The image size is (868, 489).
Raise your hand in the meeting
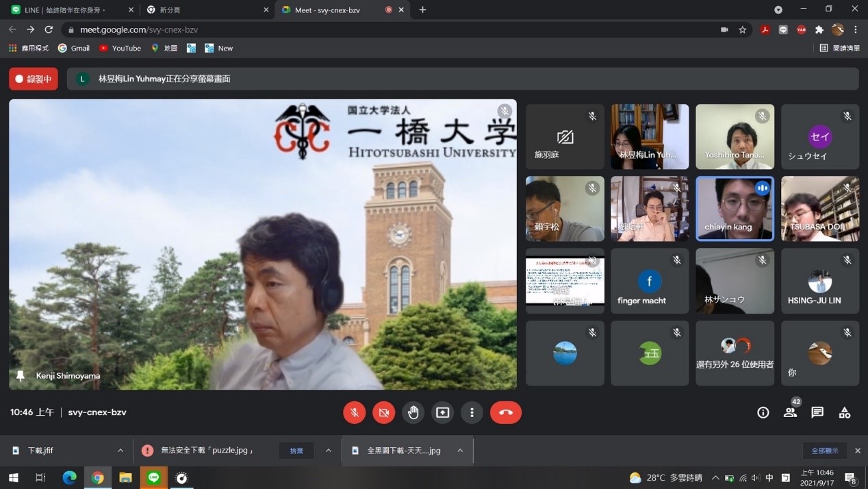pos(413,412)
